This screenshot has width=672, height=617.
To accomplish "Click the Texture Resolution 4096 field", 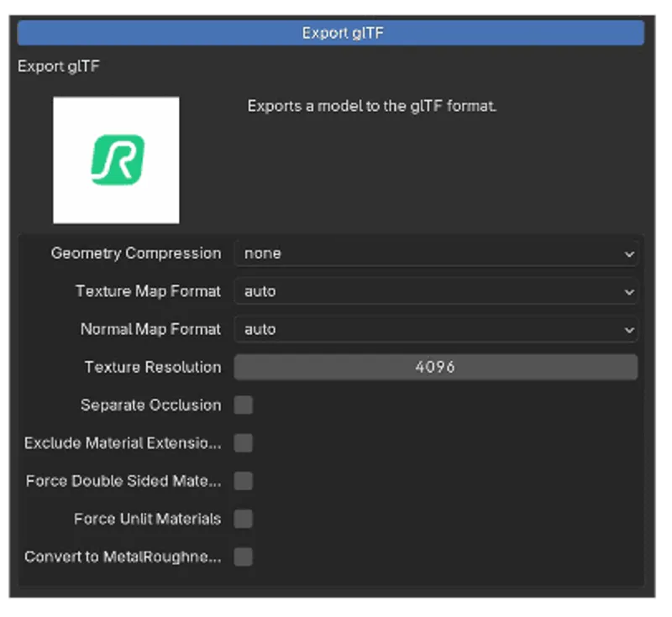I will pyautogui.click(x=436, y=367).
